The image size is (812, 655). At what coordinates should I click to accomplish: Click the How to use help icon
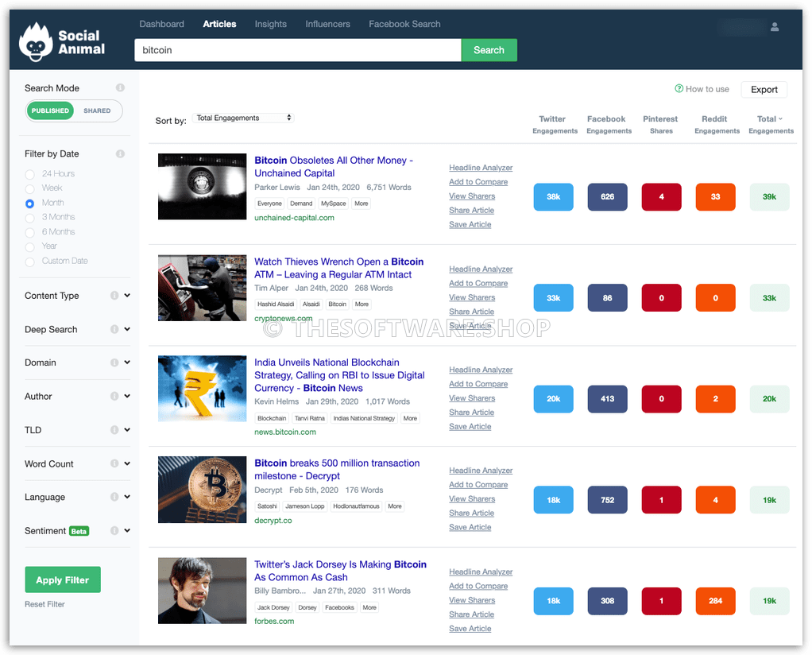coord(679,89)
